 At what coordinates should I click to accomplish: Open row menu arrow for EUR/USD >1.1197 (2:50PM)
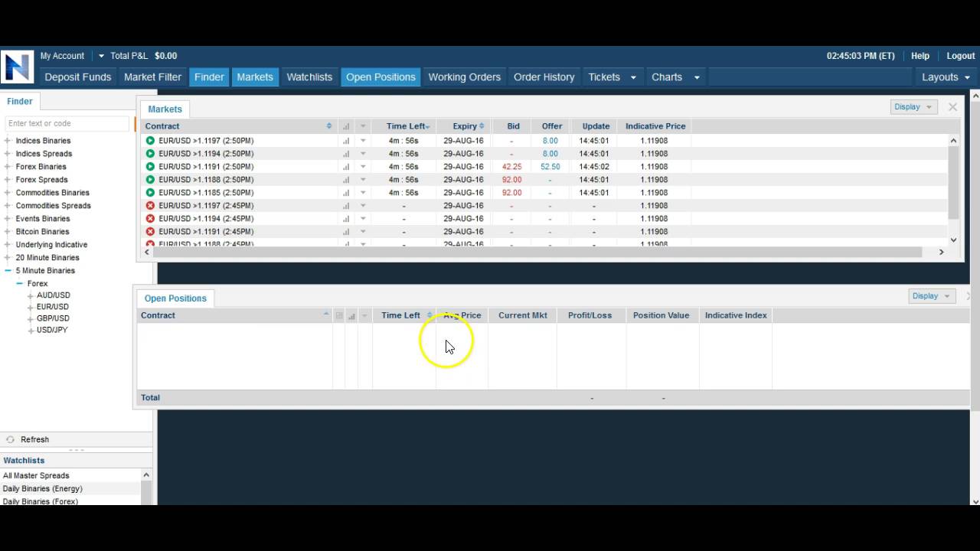(x=363, y=141)
